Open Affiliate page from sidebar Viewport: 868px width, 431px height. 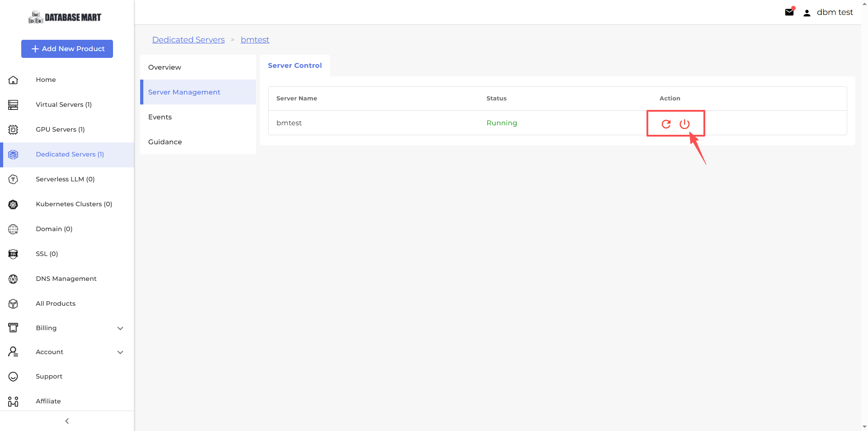(x=48, y=401)
